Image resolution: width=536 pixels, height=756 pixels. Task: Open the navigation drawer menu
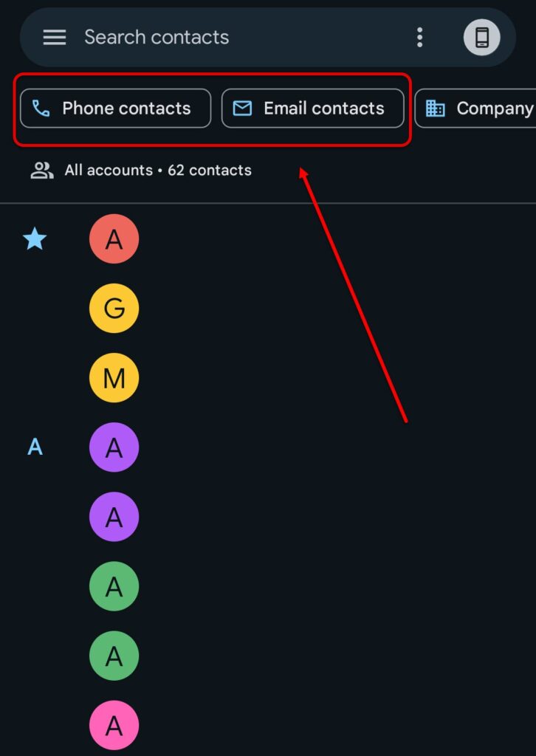coord(54,37)
